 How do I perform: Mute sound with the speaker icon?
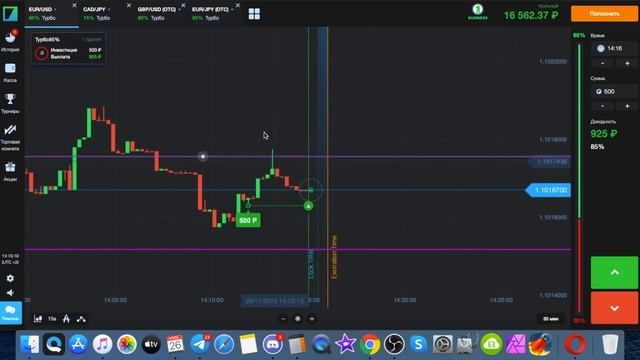(x=10, y=293)
